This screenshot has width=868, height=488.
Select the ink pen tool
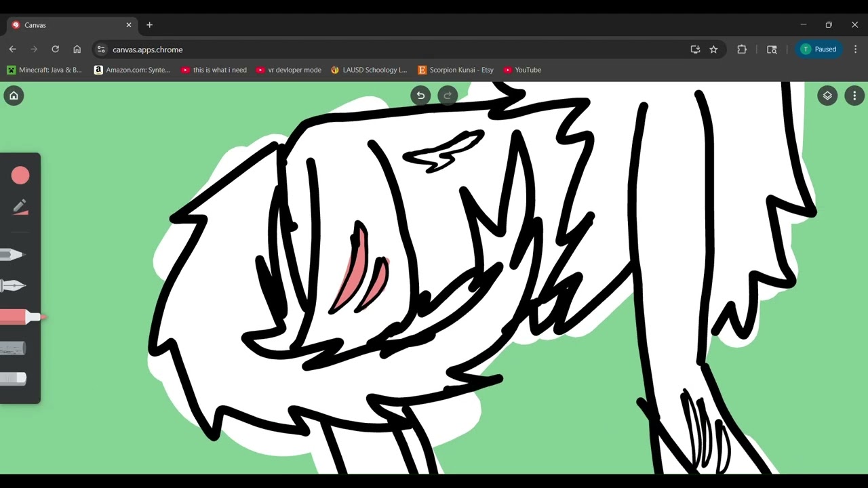14,286
